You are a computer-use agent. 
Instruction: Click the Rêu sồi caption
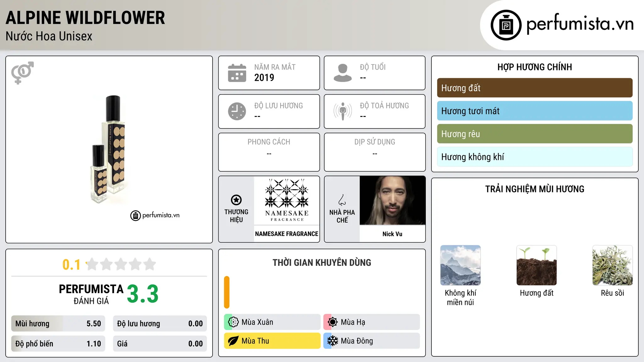pyautogui.click(x=613, y=293)
